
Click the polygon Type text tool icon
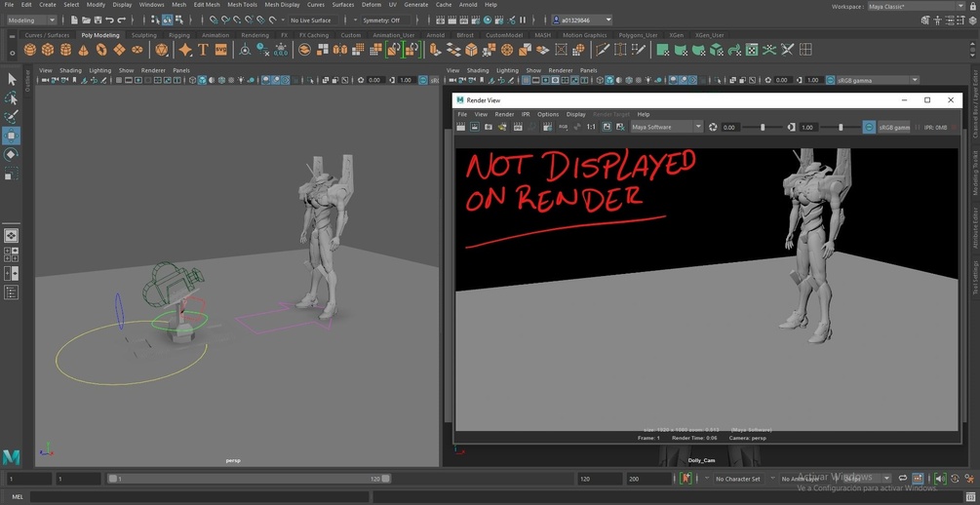click(x=203, y=50)
